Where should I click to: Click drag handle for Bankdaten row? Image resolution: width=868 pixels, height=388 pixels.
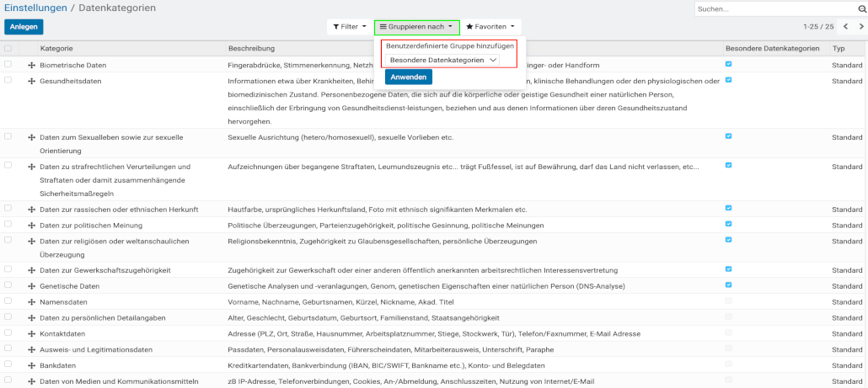31,366
